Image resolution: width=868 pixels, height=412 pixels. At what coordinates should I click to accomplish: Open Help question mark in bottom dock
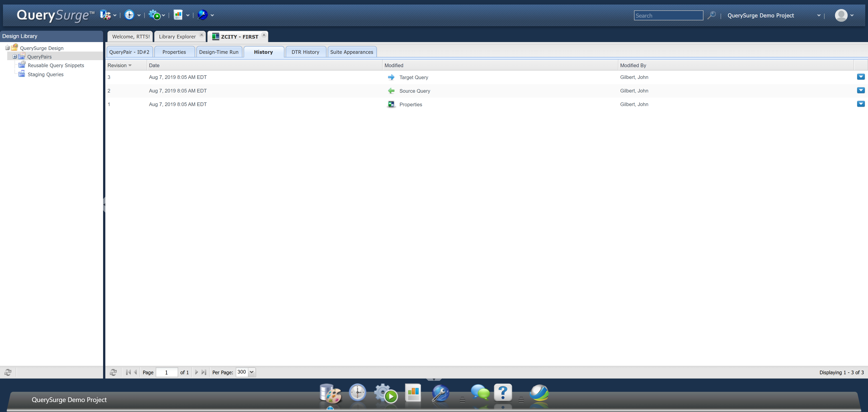(x=503, y=392)
